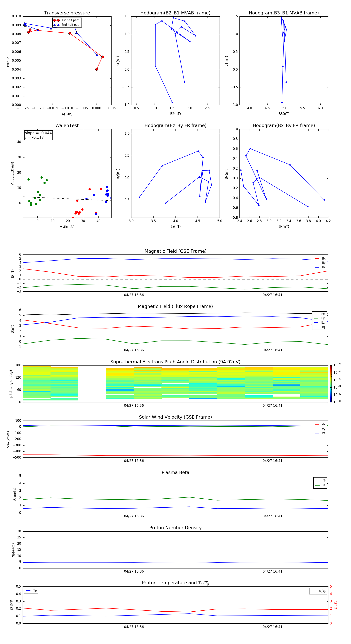Click the By' legend entry in Flux Rope plot
Image resolution: width=351 pixels, height=644 pixels.
[x=320, y=318]
